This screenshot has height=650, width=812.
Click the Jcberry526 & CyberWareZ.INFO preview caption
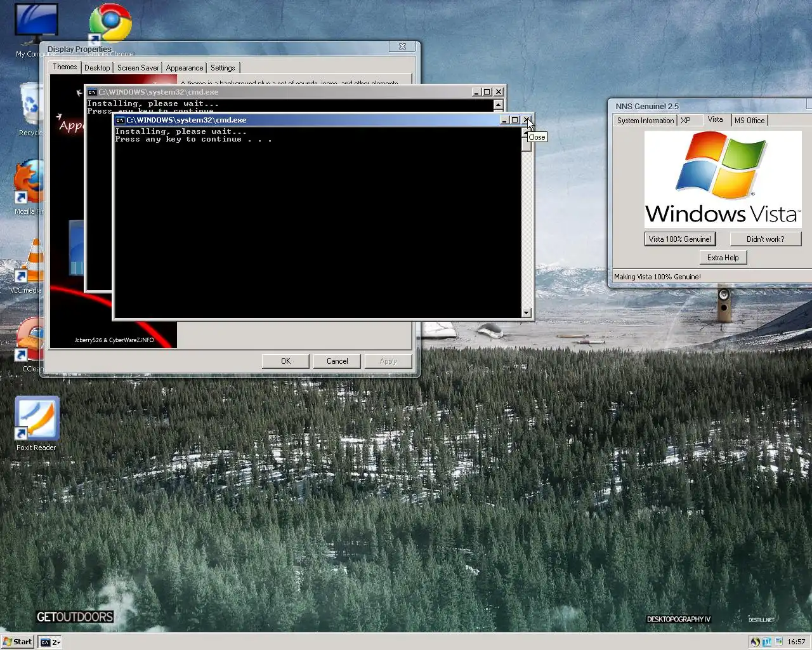point(114,340)
